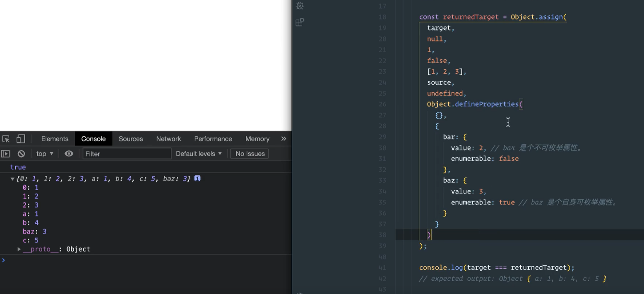Focus the console Filter field
Screen dimensions: 644x294
pyautogui.click(x=127, y=154)
